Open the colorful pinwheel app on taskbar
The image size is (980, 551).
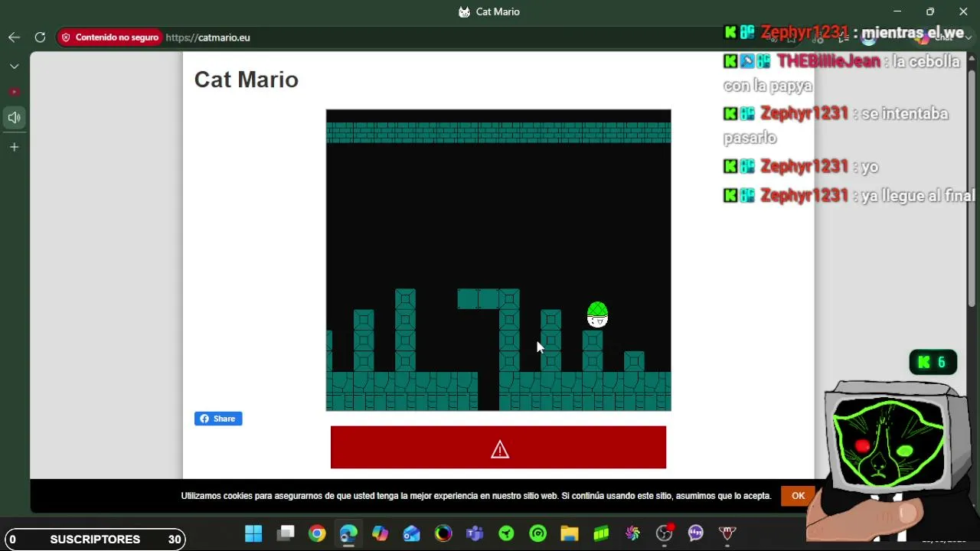tap(632, 533)
